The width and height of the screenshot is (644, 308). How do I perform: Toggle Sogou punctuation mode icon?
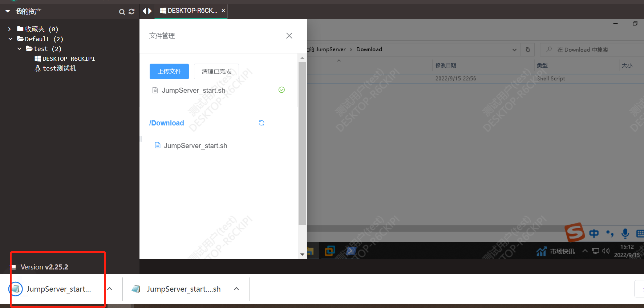click(610, 233)
